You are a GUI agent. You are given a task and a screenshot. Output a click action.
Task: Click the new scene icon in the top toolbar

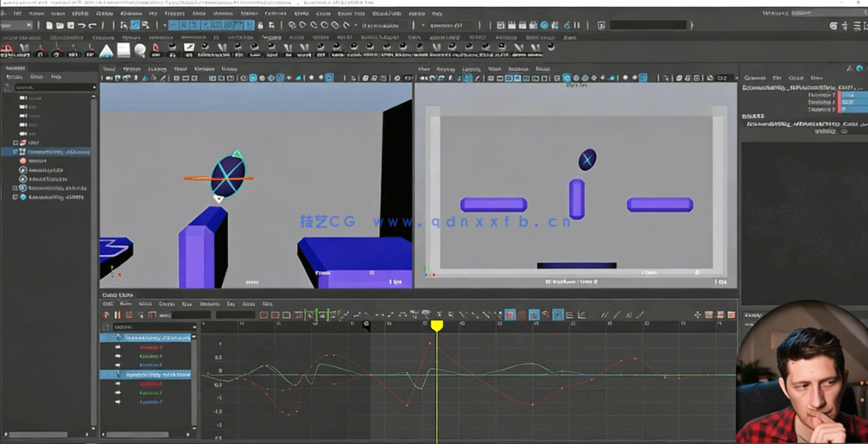click(49, 26)
